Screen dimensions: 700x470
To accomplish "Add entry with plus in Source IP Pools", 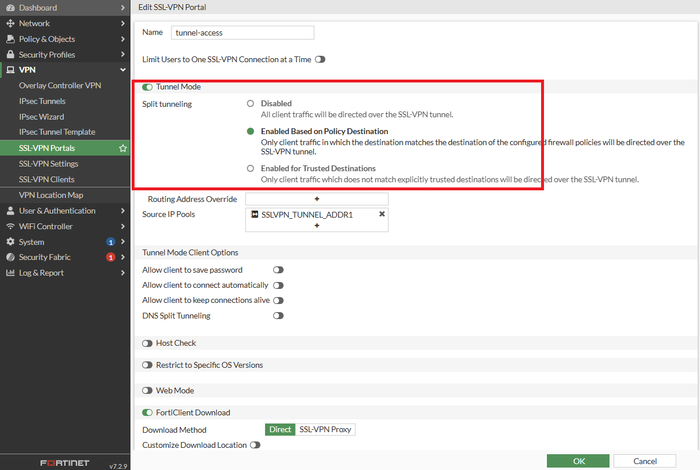I will 317,226.
